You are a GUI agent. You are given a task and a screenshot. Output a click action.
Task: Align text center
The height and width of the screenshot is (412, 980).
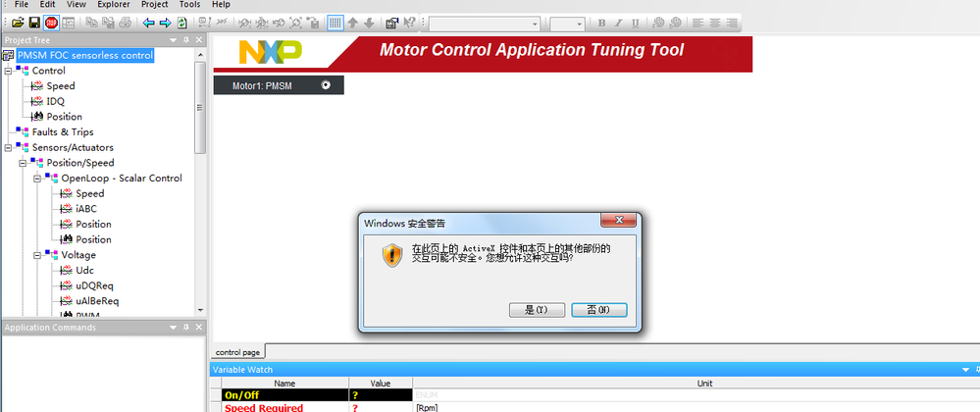pyautogui.click(x=714, y=24)
